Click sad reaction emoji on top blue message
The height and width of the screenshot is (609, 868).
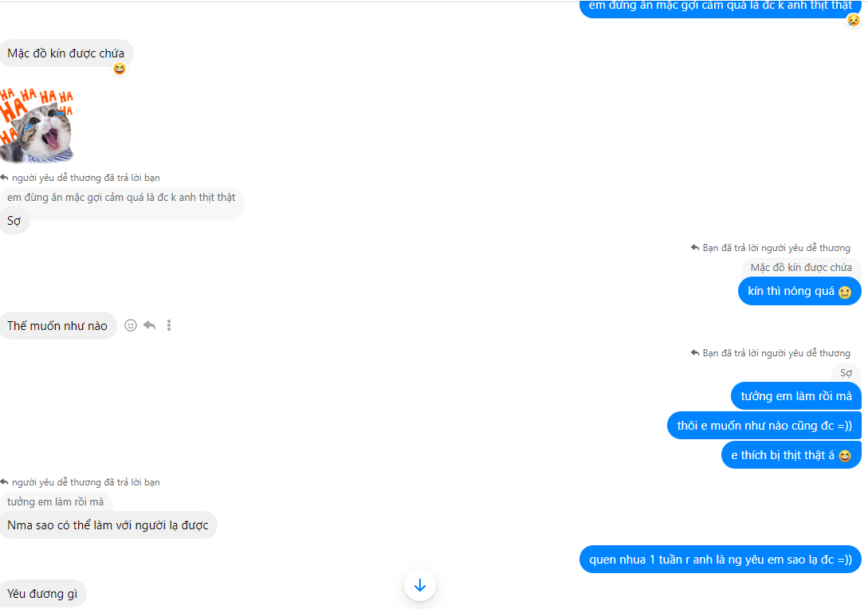point(853,21)
